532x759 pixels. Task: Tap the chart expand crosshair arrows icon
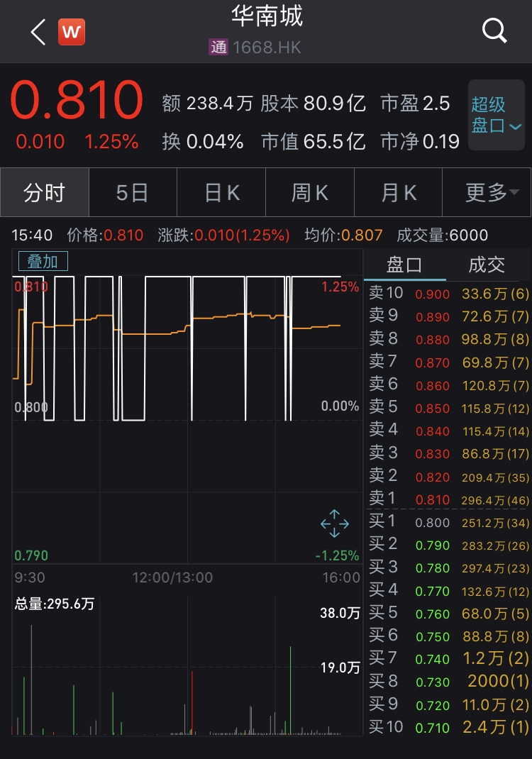(x=335, y=523)
